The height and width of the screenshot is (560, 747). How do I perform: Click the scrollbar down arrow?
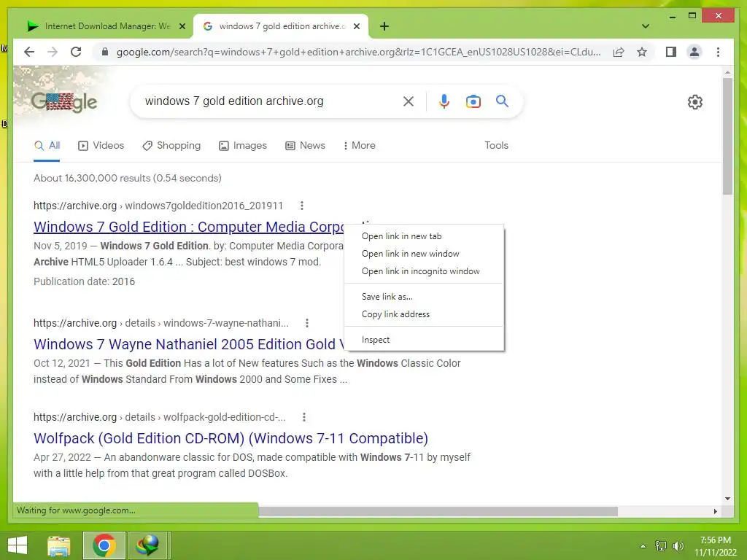pyautogui.click(x=727, y=499)
